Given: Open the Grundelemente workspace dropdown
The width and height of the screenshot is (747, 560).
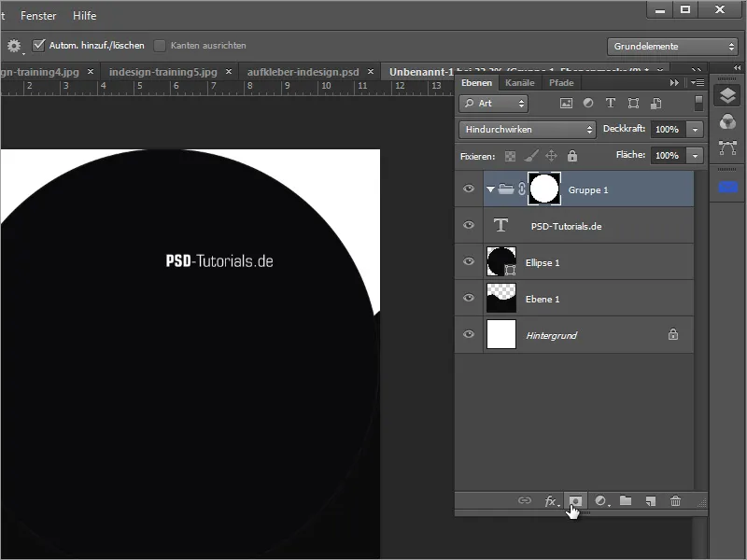Looking at the screenshot, I should click(x=672, y=46).
